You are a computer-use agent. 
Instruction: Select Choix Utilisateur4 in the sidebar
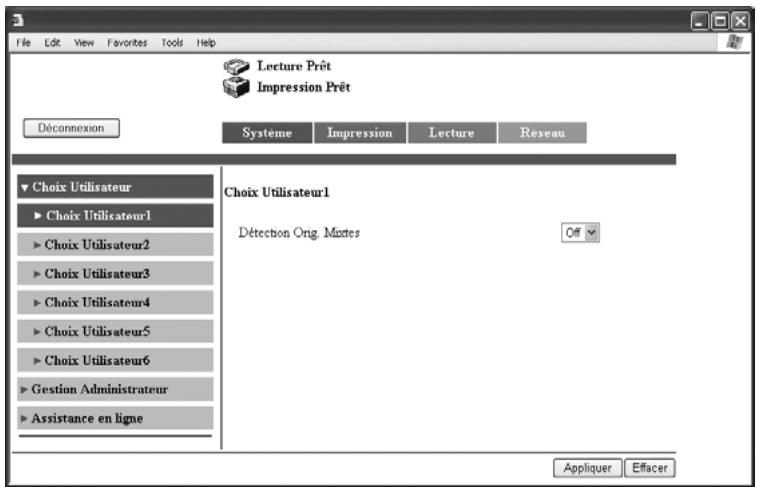point(115,303)
